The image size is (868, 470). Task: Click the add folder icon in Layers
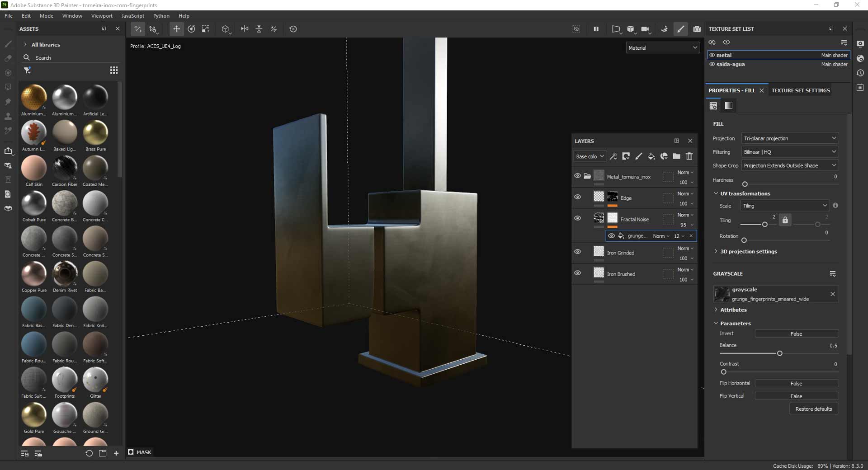click(676, 156)
